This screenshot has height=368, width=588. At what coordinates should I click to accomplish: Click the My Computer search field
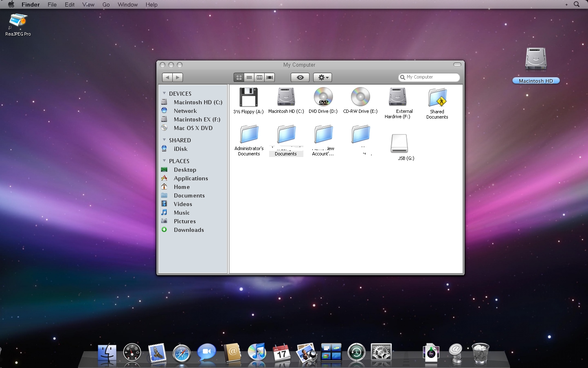[429, 77]
